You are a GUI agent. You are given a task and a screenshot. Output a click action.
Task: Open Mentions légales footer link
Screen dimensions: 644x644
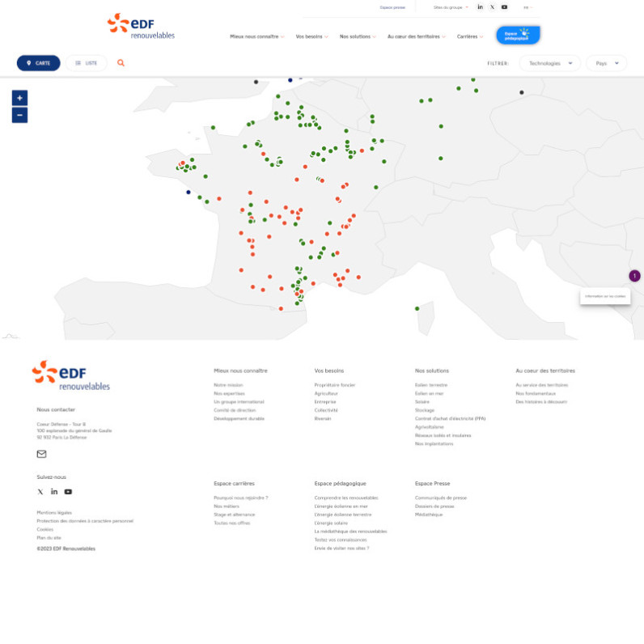pos(54,513)
